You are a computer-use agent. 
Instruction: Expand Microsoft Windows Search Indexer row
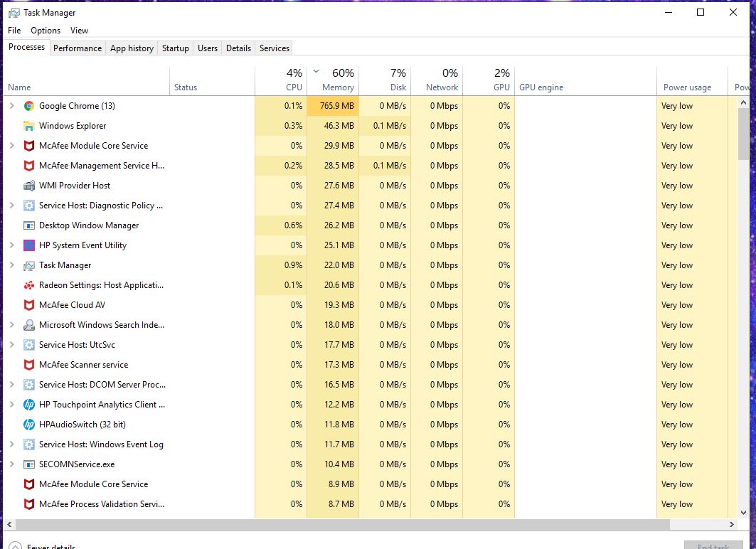[12, 325]
